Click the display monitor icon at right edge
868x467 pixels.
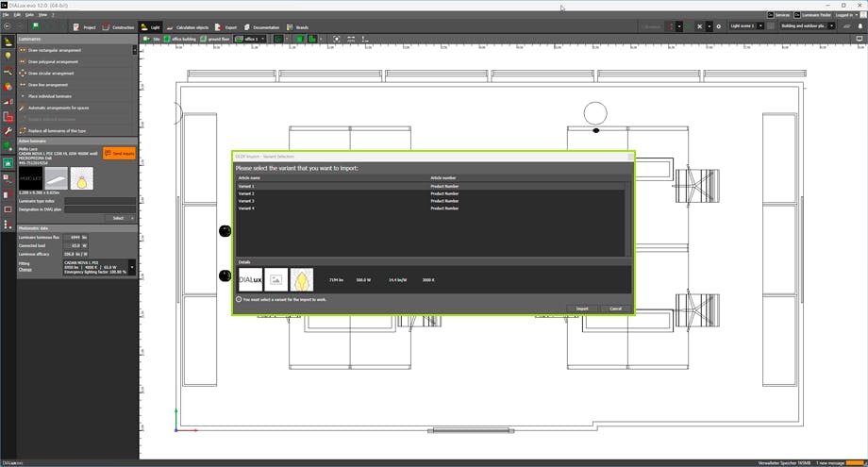click(860, 39)
